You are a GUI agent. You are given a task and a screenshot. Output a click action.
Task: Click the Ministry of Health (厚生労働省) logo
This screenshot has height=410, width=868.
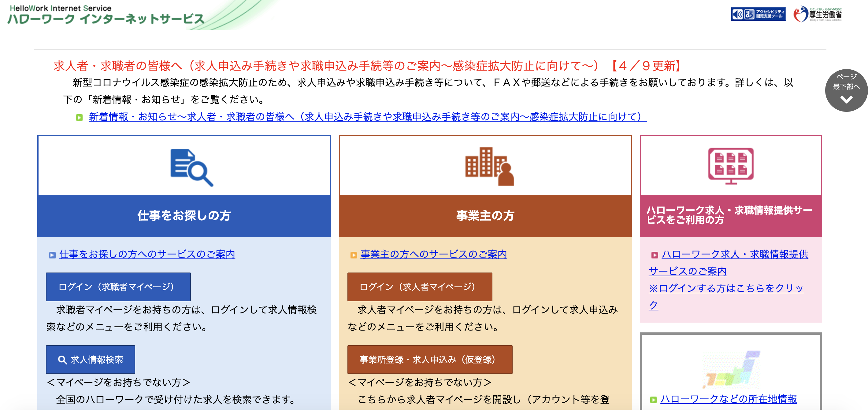pyautogui.click(x=818, y=14)
